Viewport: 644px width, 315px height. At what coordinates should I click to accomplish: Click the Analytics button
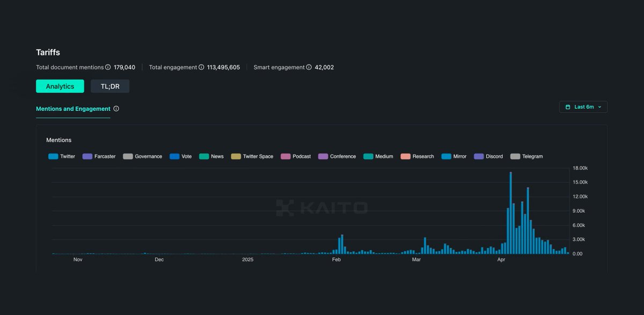[x=60, y=86]
